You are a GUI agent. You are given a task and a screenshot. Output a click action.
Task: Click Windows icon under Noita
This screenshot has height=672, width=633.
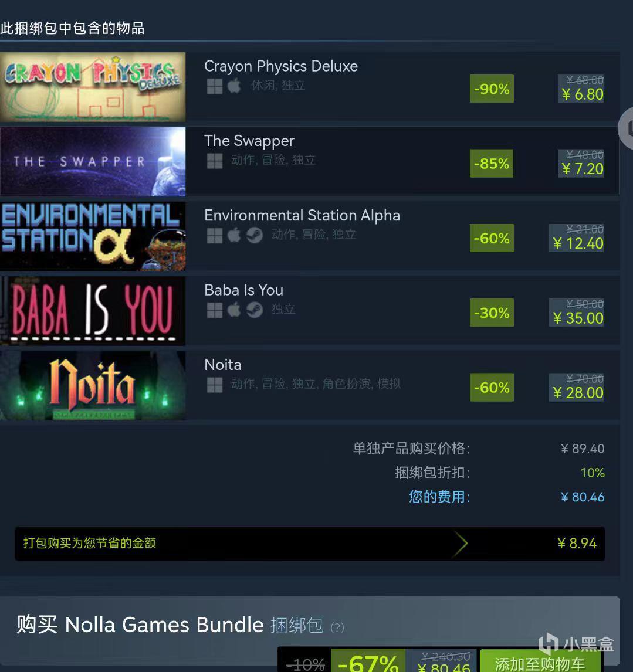(215, 385)
